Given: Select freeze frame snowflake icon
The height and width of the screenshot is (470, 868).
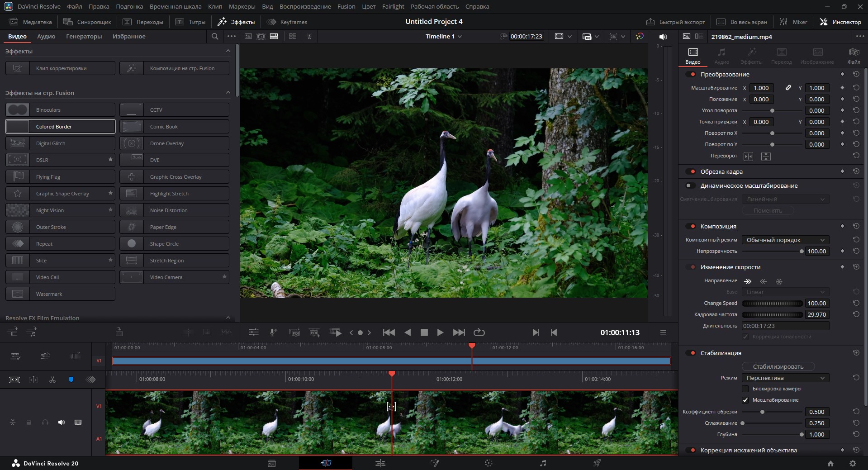Looking at the screenshot, I should (x=779, y=281).
